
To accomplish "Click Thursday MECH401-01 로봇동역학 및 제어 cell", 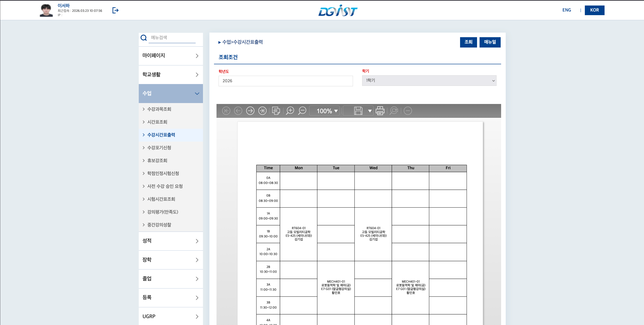I will [x=411, y=287].
